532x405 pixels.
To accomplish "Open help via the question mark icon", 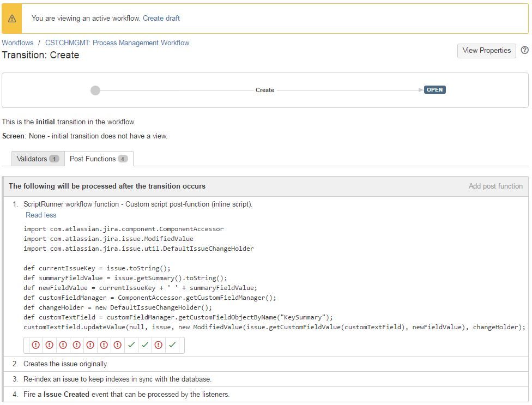I will [524, 50].
